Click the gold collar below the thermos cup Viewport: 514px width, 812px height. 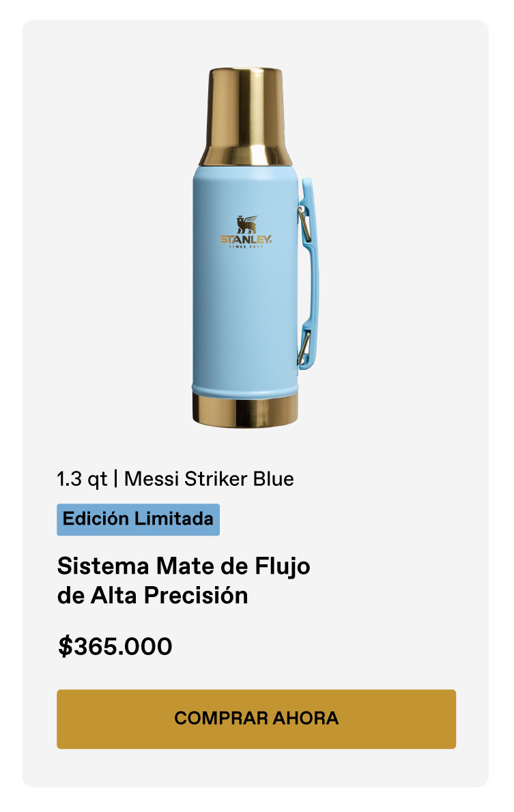coord(246,155)
